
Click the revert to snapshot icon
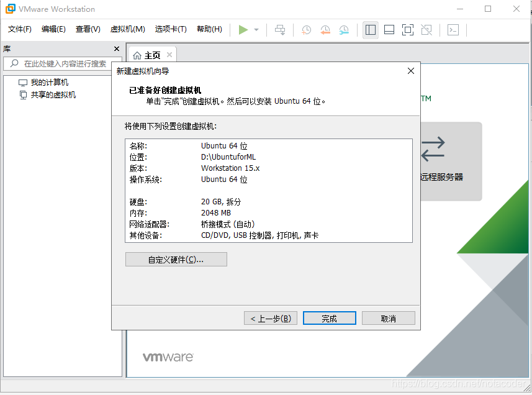(325, 30)
